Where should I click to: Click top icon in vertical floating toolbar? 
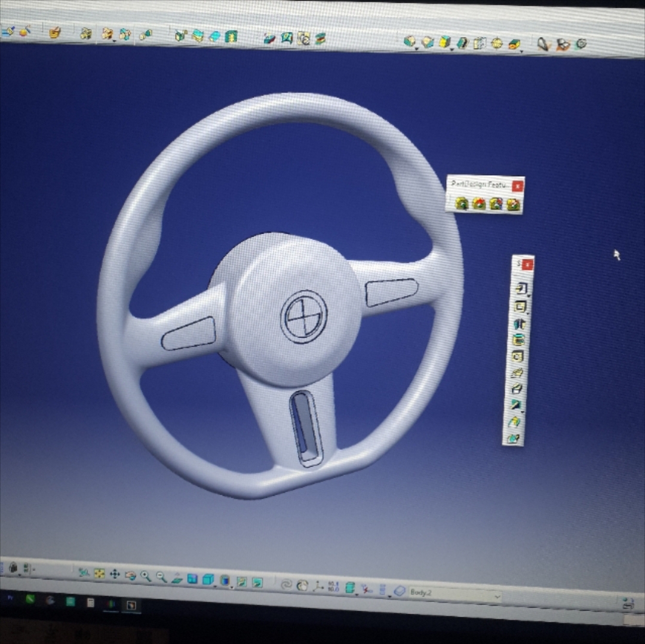tap(521, 288)
